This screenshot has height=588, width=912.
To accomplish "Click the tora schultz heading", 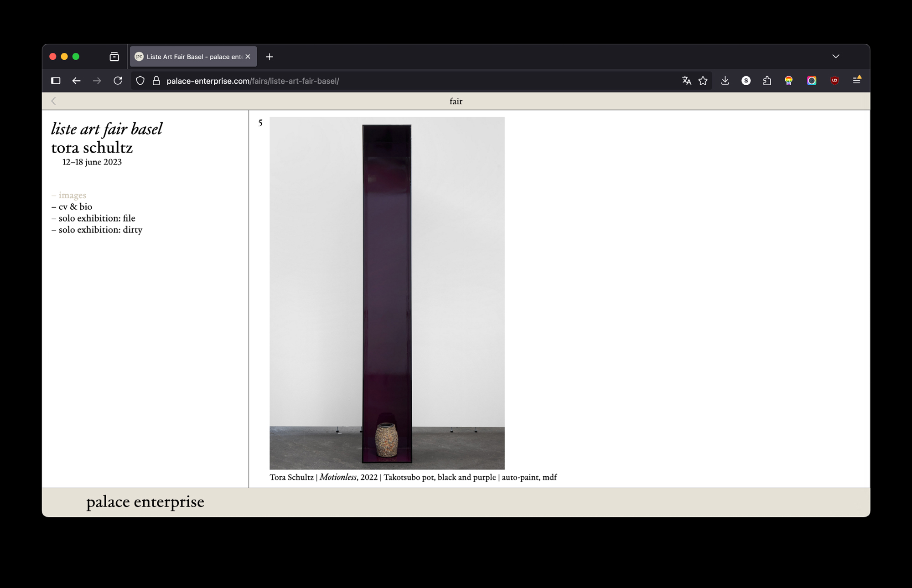I will click(x=92, y=148).
